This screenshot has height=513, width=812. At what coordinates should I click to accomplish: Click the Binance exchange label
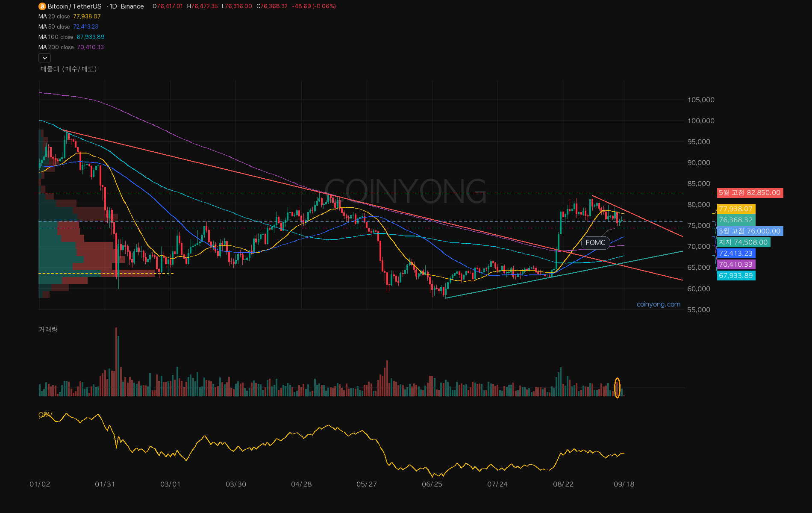[x=132, y=6]
